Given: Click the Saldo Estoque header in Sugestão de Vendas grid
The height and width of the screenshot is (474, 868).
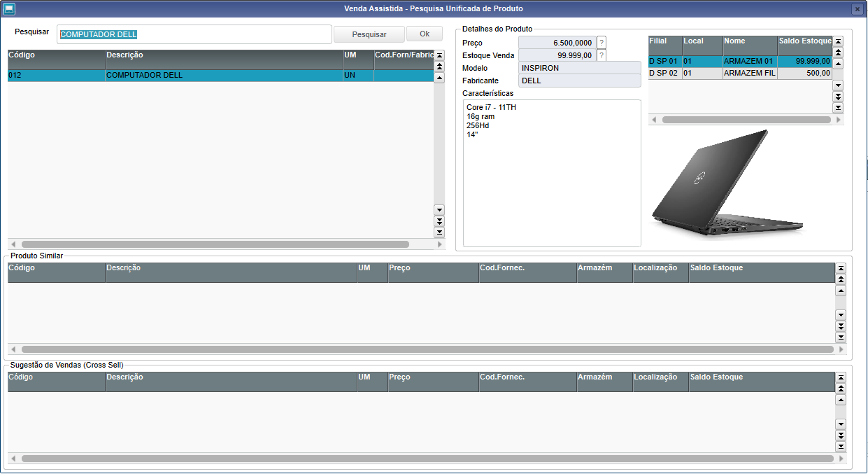Looking at the screenshot, I should (x=762, y=382).
